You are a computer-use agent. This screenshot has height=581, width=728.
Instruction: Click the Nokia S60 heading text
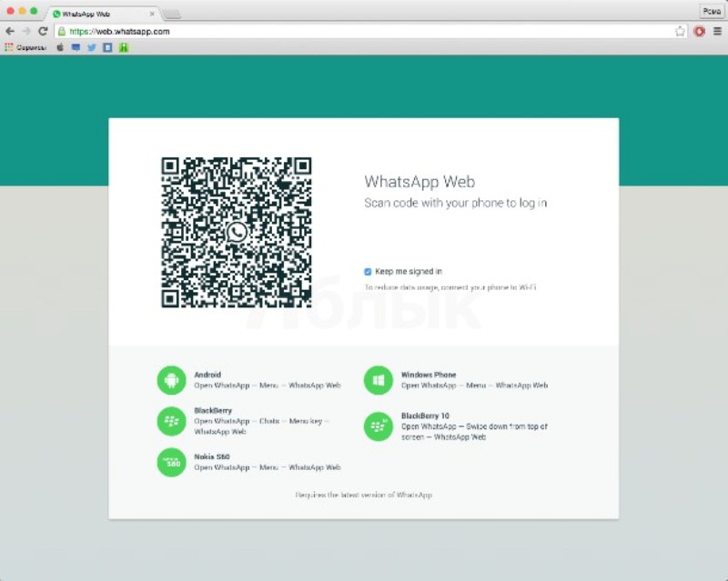point(212,456)
